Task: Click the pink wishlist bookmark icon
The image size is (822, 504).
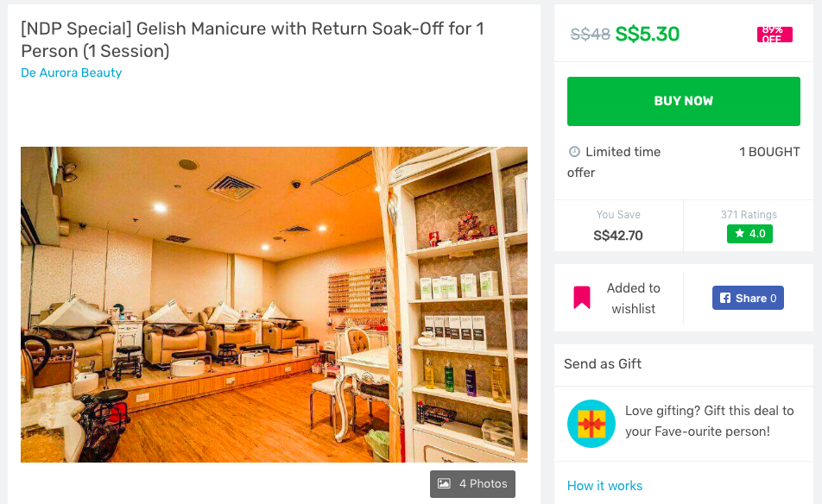Action: (x=582, y=299)
